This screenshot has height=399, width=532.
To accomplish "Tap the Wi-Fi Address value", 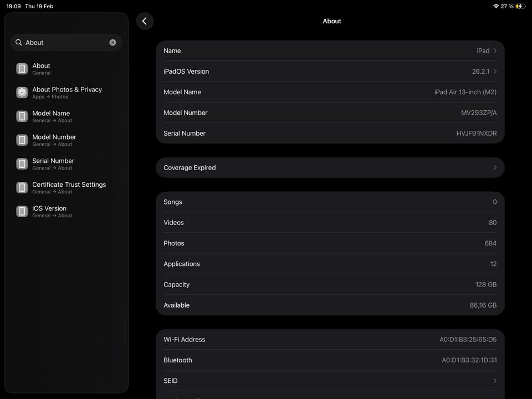I will (468, 339).
